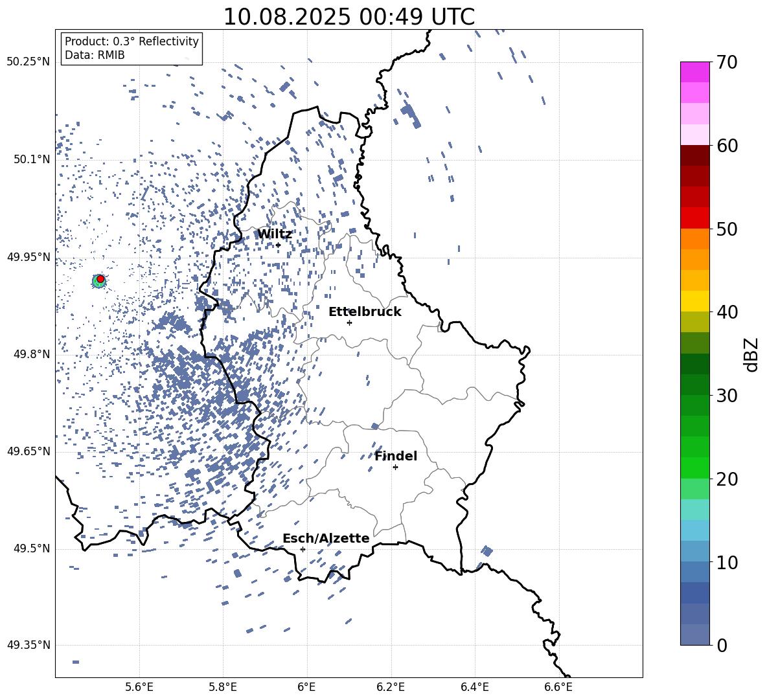This screenshot has width=767, height=700.
Task: Click the colorbar tick label '0'
Action: click(x=722, y=646)
